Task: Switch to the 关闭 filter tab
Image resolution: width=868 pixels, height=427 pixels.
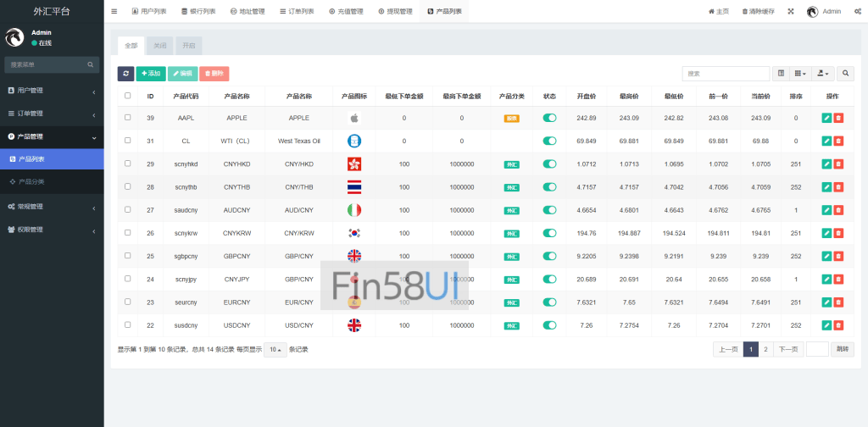Action: (x=160, y=46)
